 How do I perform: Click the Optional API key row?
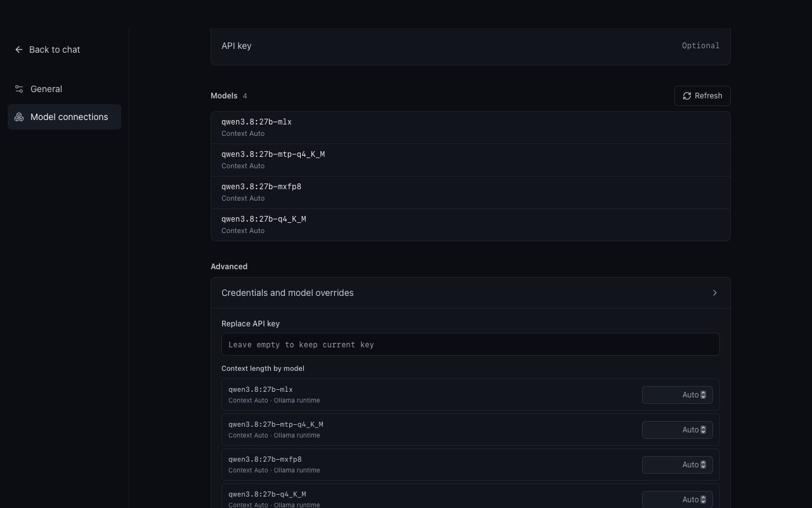(471, 46)
